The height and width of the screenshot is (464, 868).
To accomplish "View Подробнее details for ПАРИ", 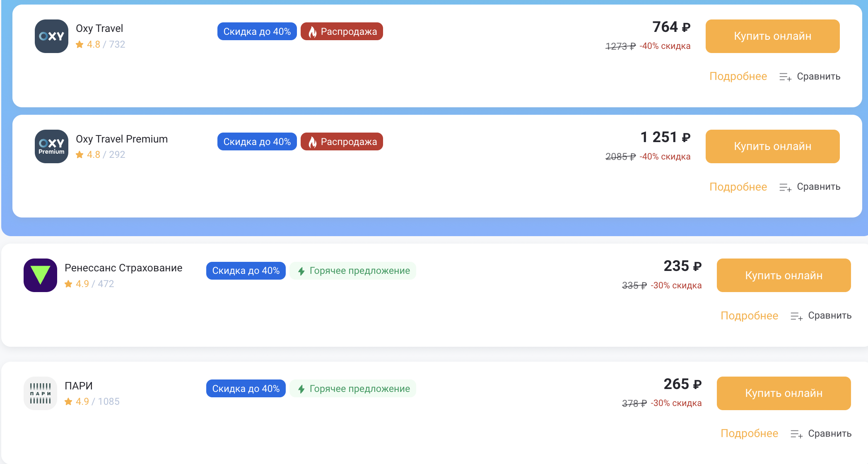I will click(749, 433).
